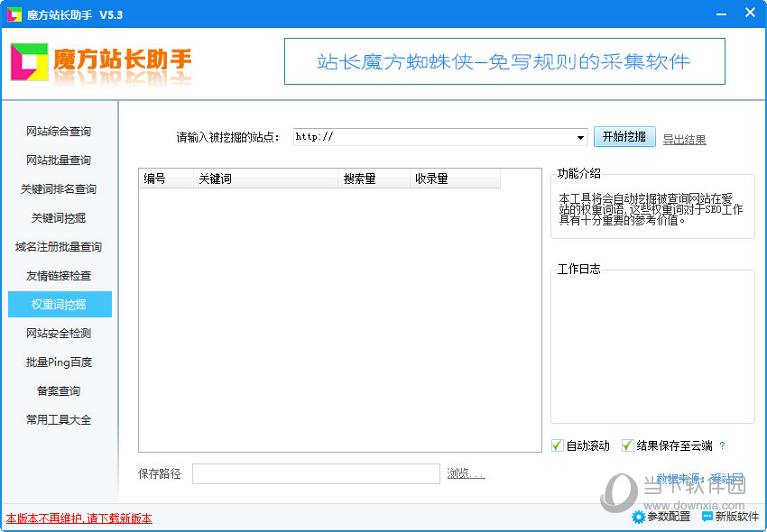767x532 pixels.
Task: Click 浏览 to choose save path
Action: tap(466, 474)
